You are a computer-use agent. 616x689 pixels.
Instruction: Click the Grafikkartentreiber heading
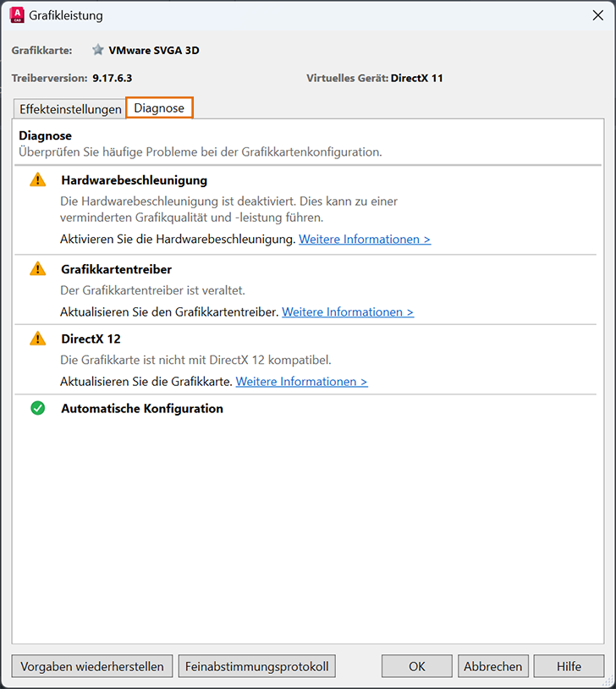pyautogui.click(x=117, y=269)
